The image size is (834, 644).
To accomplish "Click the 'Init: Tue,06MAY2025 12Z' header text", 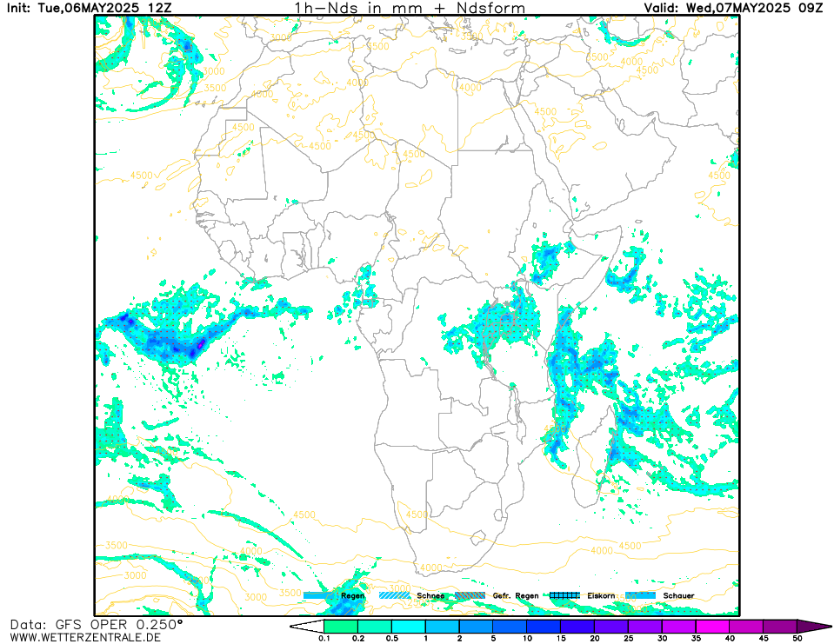I will (90, 8).
